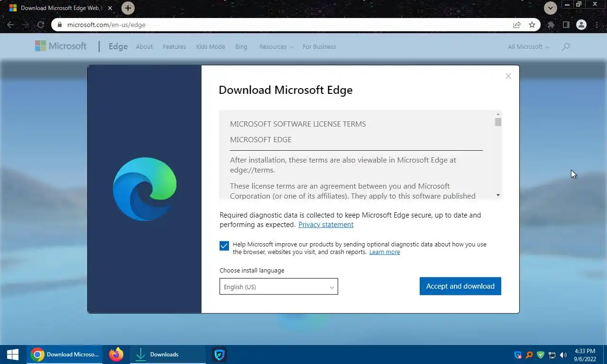Click the license terms scroll up arrow
The width and height of the screenshot is (607, 364).
(x=498, y=114)
